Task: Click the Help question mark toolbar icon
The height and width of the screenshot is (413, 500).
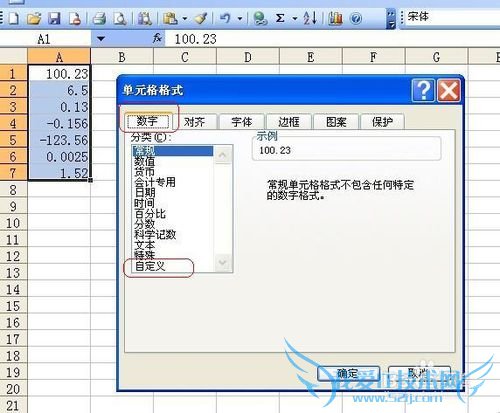Action: point(356,18)
